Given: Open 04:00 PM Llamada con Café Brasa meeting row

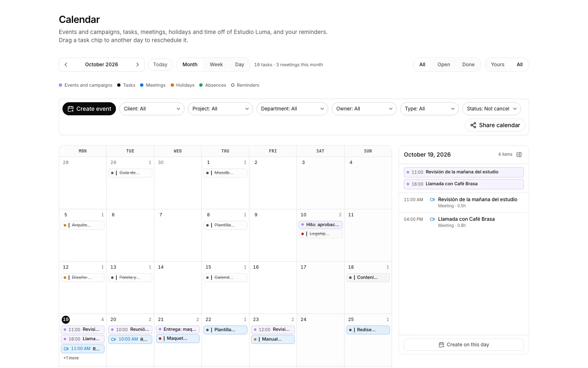Looking at the screenshot, I should (464, 222).
